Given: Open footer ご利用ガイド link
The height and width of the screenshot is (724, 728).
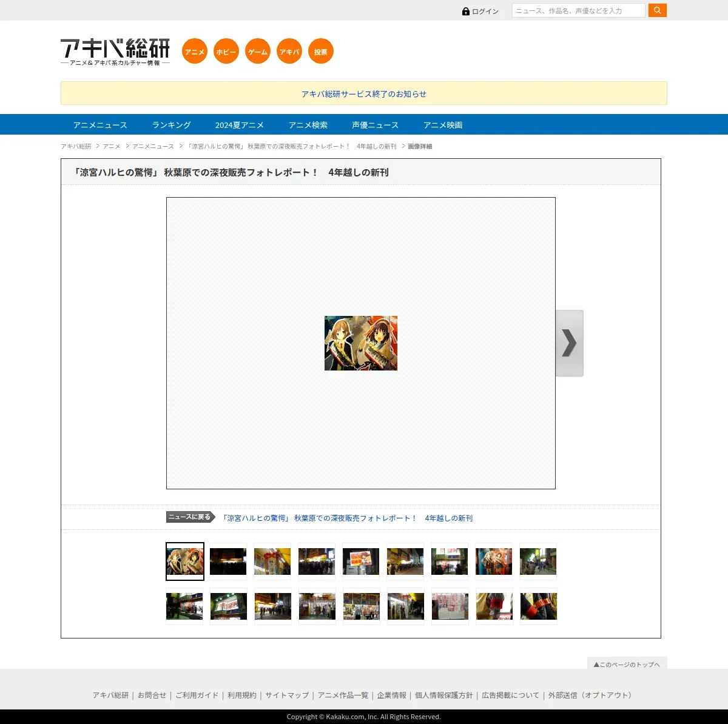Looking at the screenshot, I should coord(197,695).
